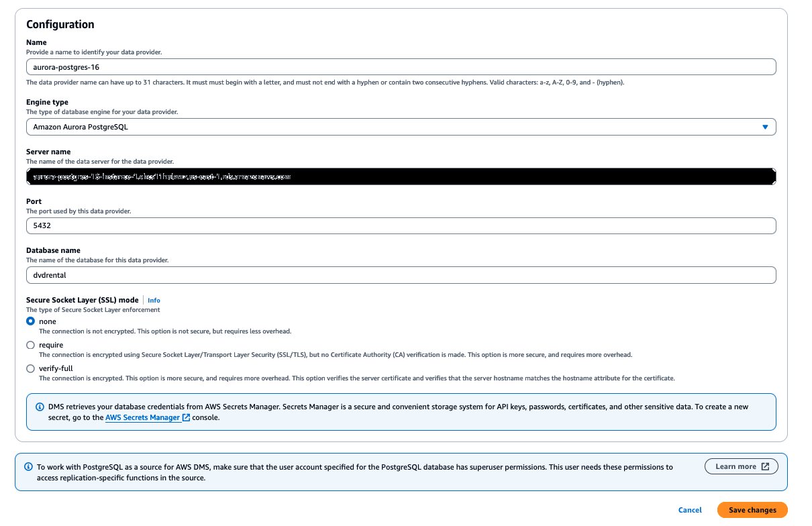Click the Database name field with dvdrental
The image size is (812, 526).
401,275
